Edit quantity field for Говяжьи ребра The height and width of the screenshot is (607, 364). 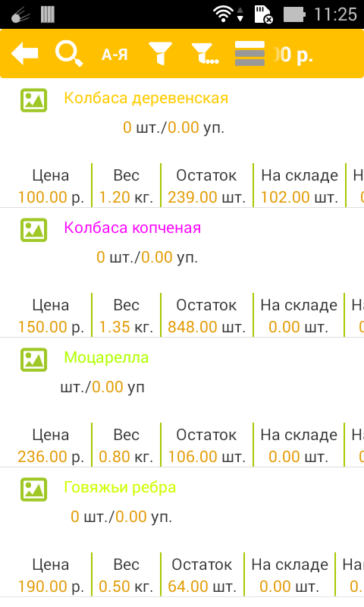121,517
